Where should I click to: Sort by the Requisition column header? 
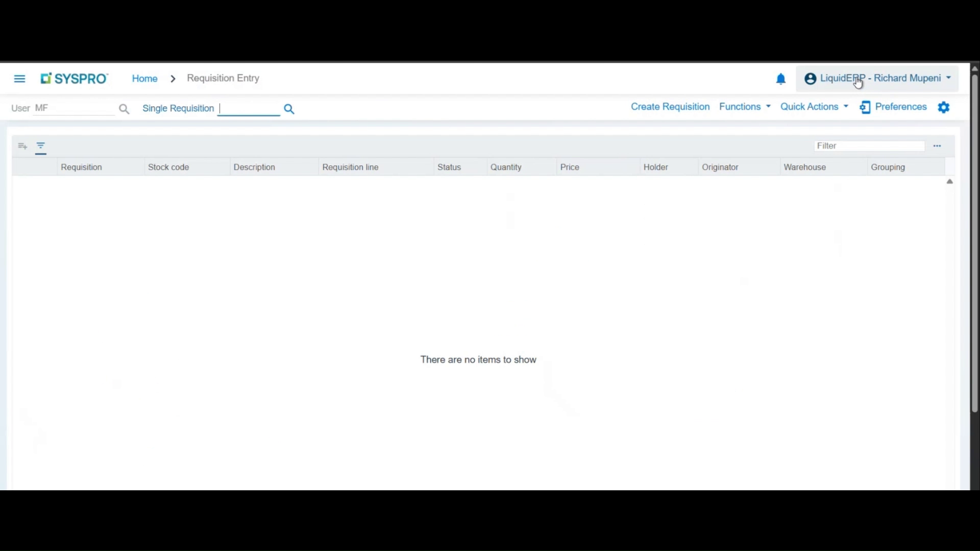click(81, 167)
